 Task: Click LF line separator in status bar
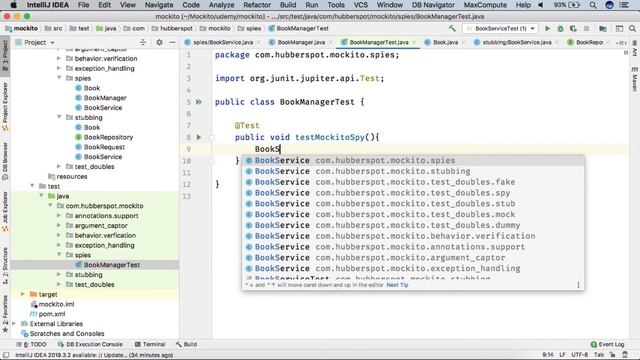coord(562,355)
